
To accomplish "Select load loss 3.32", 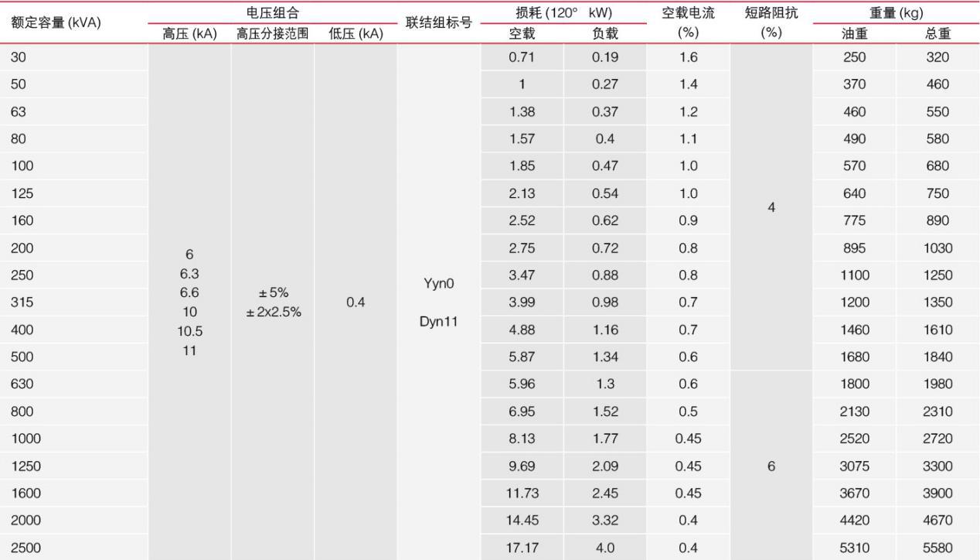I will pyautogui.click(x=604, y=521).
